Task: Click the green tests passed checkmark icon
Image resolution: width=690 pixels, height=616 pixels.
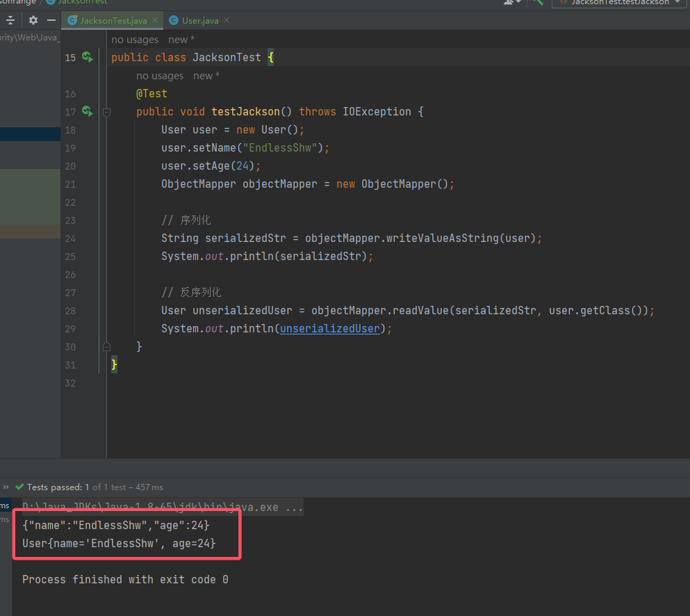Action: (x=19, y=487)
